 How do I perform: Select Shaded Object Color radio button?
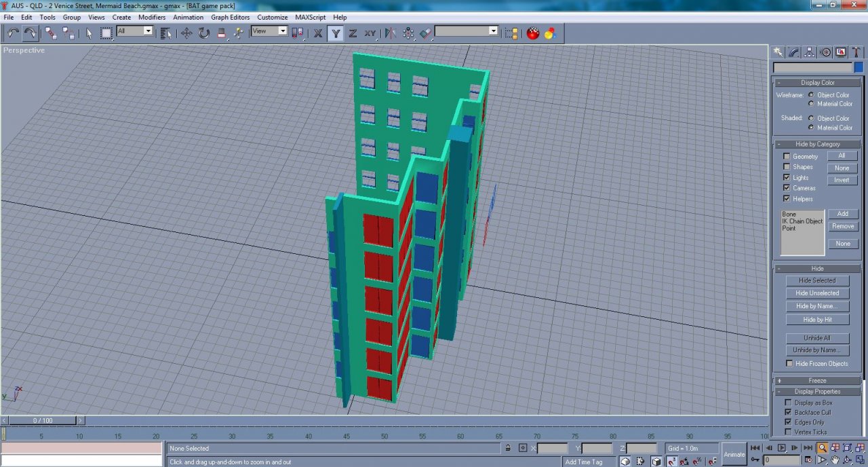[x=812, y=118]
